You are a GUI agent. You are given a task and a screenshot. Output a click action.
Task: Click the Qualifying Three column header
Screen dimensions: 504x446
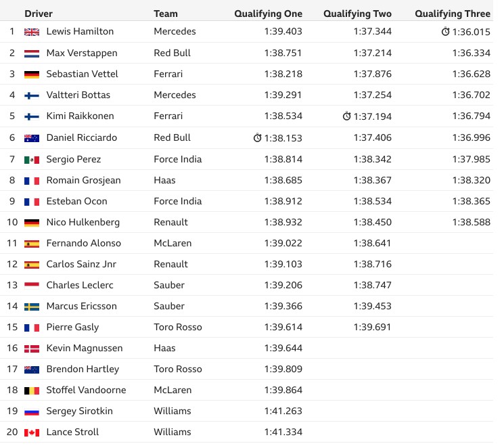pyautogui.click(x=453, y=14)
